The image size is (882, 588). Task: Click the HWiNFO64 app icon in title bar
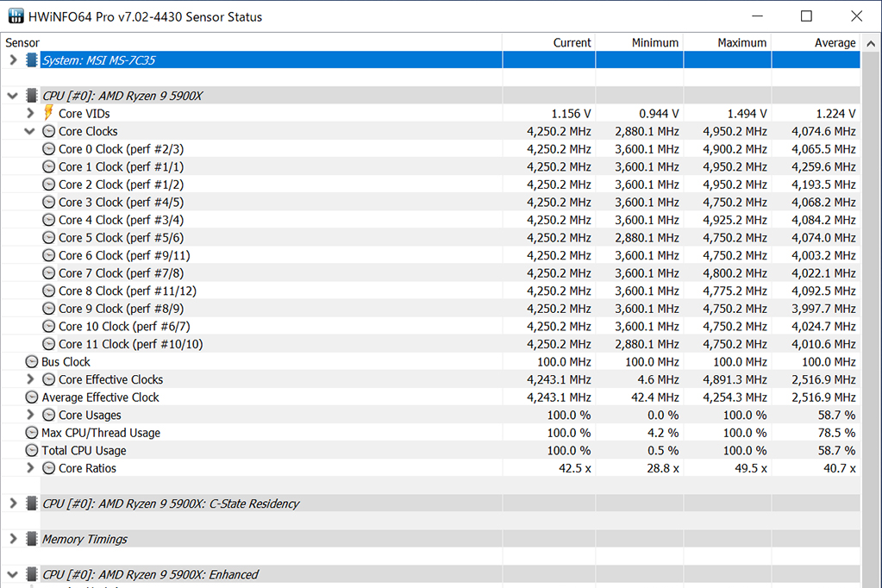16,16
